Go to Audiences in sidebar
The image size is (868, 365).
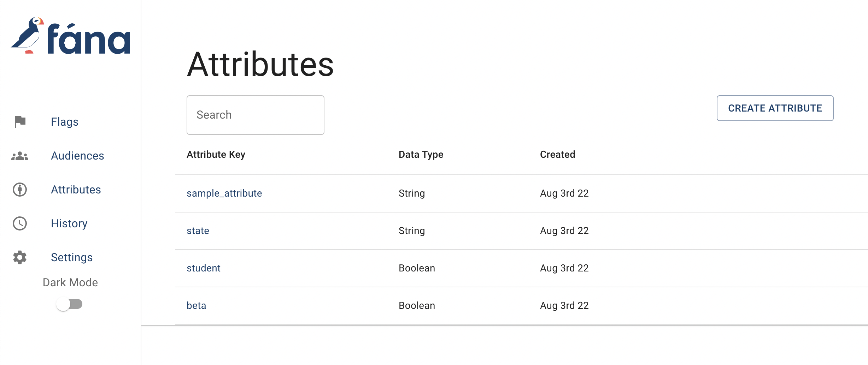[77, 156]
